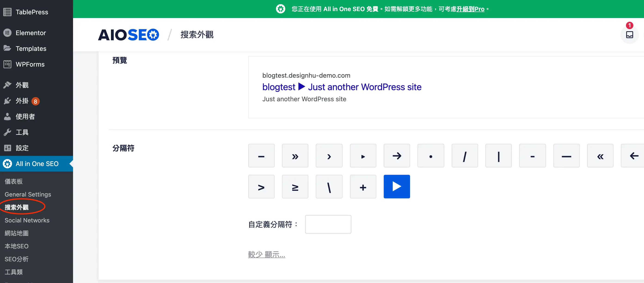Click the TablePress table icon

tap(7, 12)
